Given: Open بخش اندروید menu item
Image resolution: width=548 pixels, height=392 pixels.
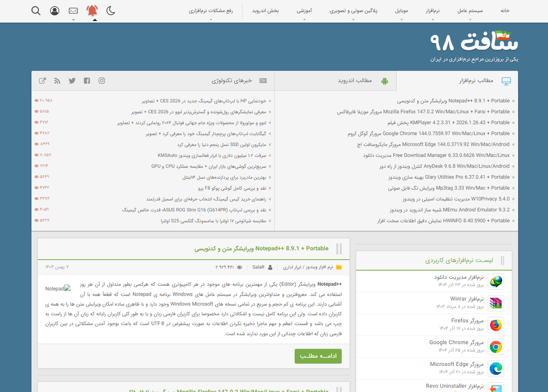Looking at the screenshot, I should (265, 11).
